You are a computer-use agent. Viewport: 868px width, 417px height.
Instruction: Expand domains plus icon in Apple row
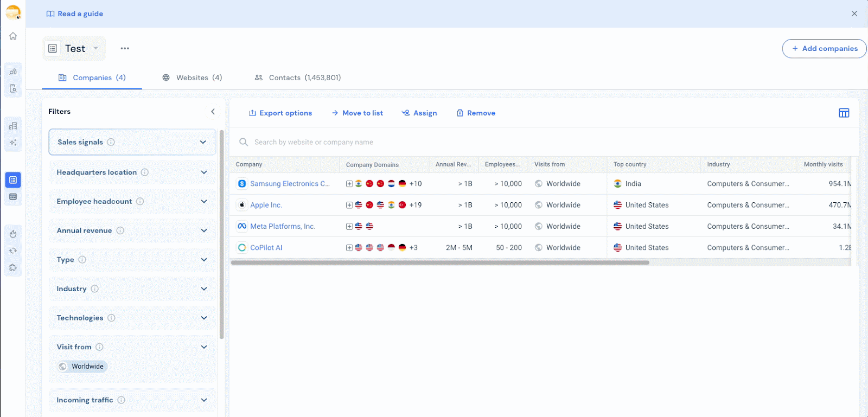(x=349, y=205)
